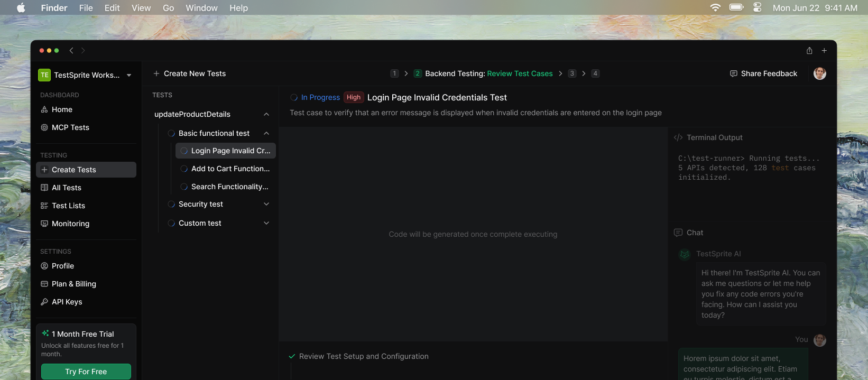
Task: Click the user avatar beside You in chat
Action: tap(820, 340)
